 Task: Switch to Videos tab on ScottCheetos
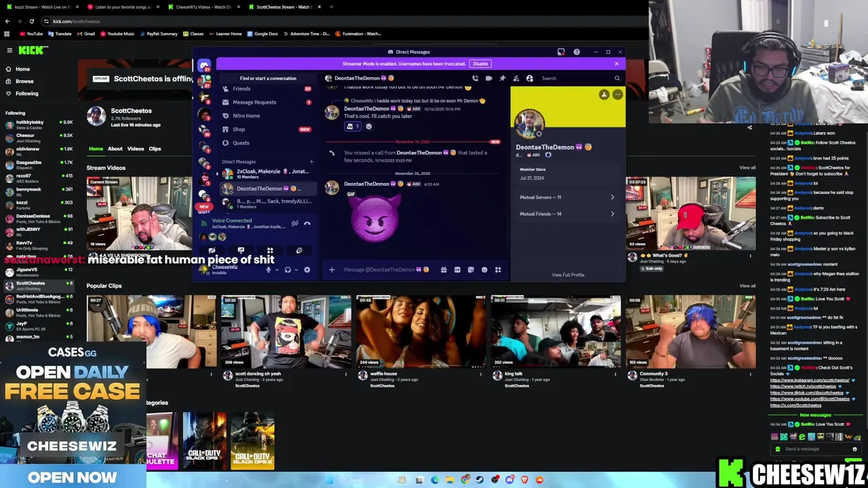pyautogui.click(x=136, y=148)
